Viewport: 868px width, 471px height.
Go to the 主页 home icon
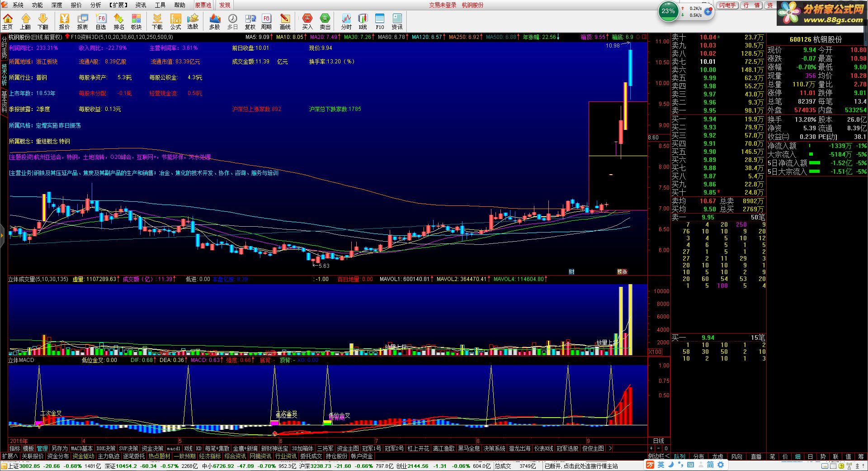(8, 21)
